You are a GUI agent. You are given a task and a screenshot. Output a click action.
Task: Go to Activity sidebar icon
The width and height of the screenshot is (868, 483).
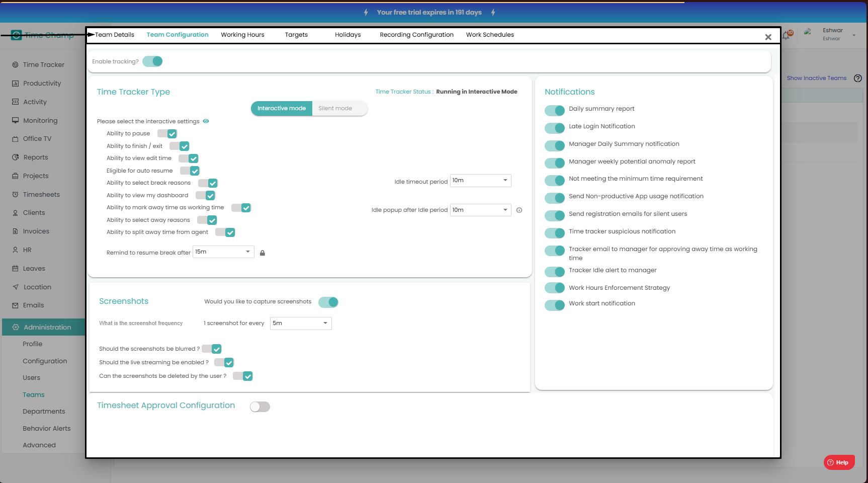[x=15, y=102]
